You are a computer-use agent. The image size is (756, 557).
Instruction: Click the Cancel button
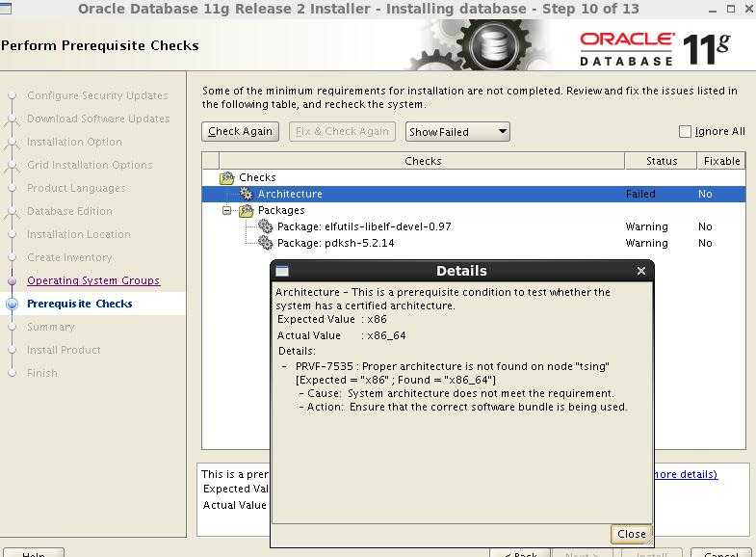[720, 553]
